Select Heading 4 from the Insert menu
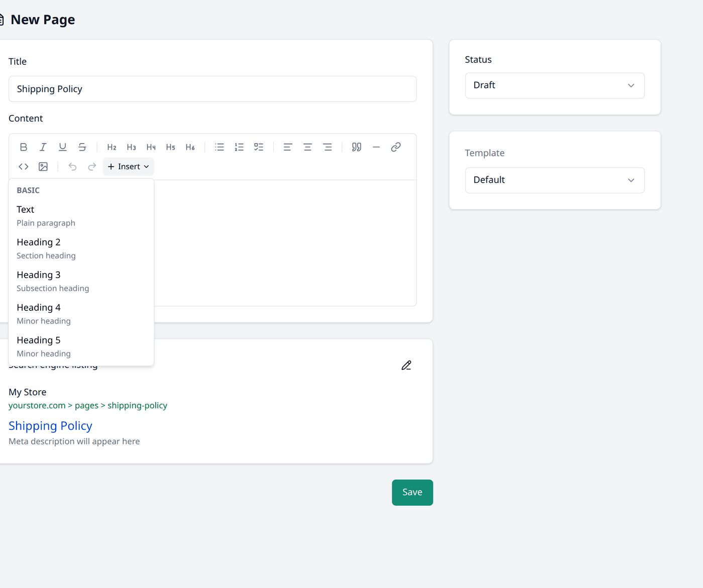This screenshot has height=588, width=703. pyautogui.click(x=81, y=314)
